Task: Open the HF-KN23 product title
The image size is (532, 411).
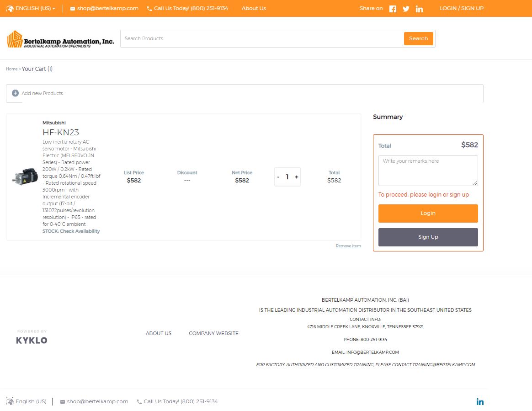Action: 61,133
